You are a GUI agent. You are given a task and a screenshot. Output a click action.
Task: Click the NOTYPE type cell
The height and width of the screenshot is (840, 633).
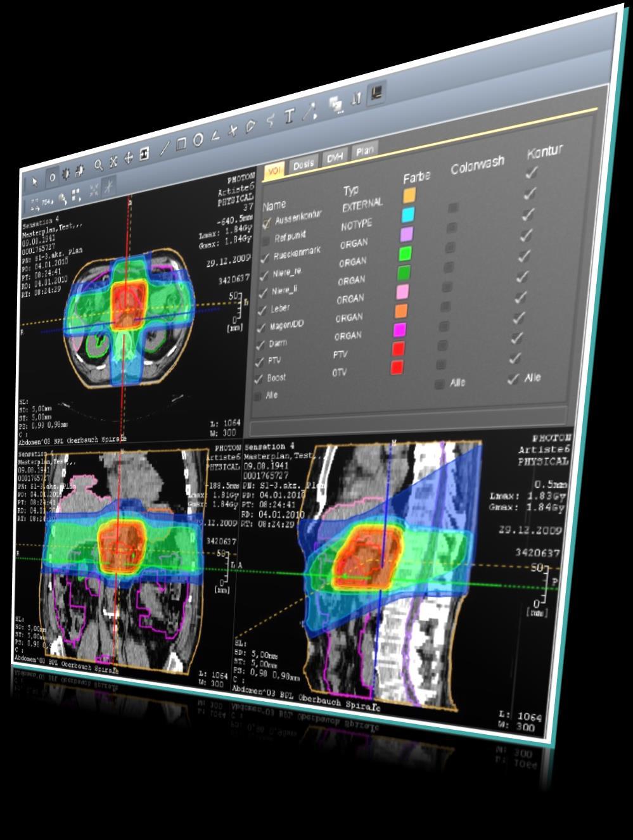[356, 225]
